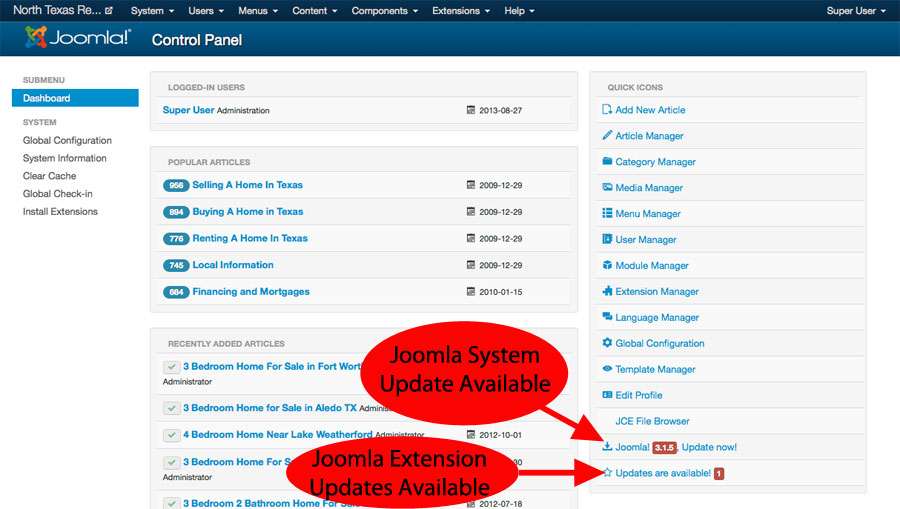Click the Language Manager speech bubbles icon
The width and height of the screenshot is (900, 509).
click(x=607, y=316)
